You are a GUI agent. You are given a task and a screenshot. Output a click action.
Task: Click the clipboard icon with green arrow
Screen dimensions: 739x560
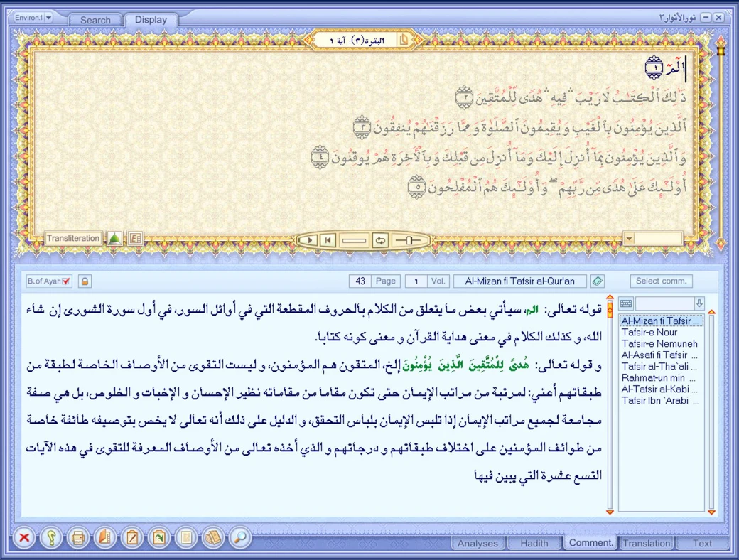click(159, 538)
